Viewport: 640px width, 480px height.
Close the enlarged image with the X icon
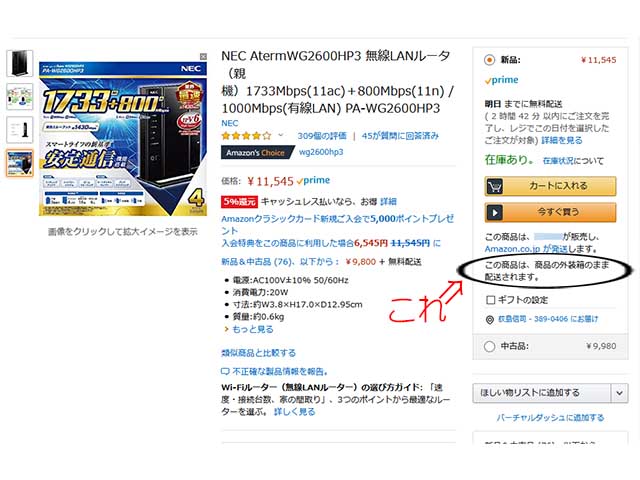click(x=203, y=56)
